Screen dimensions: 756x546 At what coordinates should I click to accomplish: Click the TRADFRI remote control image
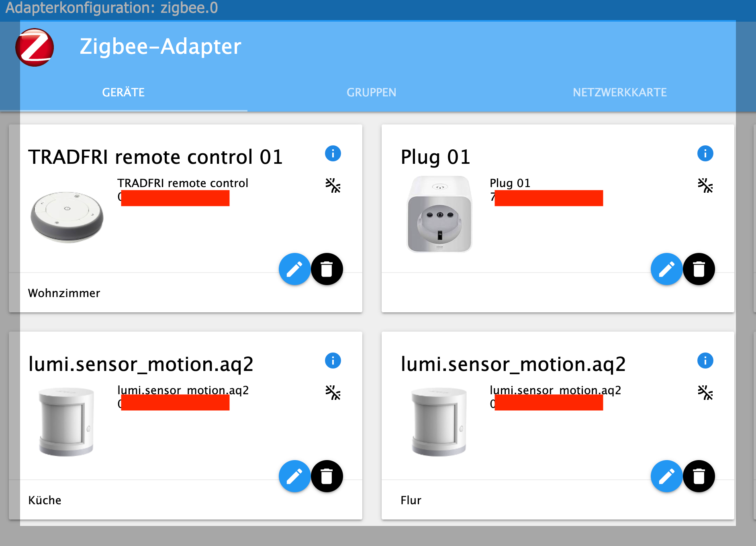coord(67,217)
